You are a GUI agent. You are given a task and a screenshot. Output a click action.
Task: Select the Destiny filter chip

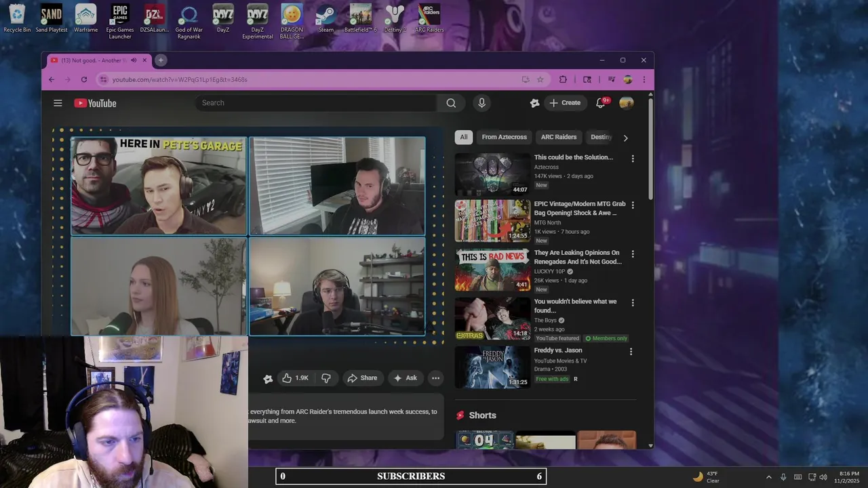pyautogui.click(x=601, y=137)
